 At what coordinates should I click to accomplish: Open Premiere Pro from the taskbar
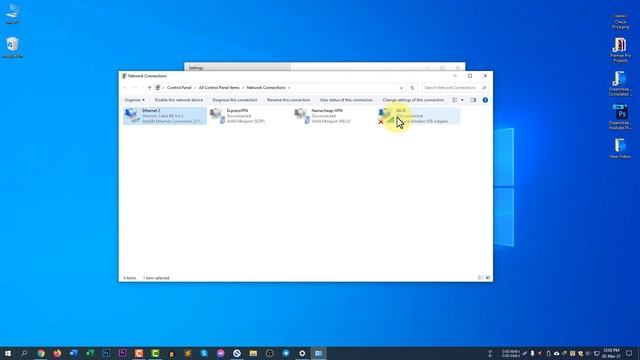(122, 353)
